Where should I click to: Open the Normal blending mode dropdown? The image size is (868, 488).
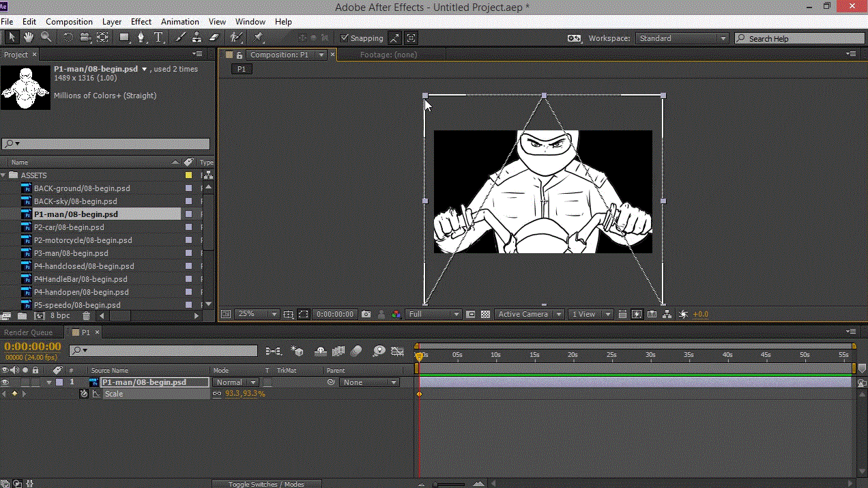point(235,382)
